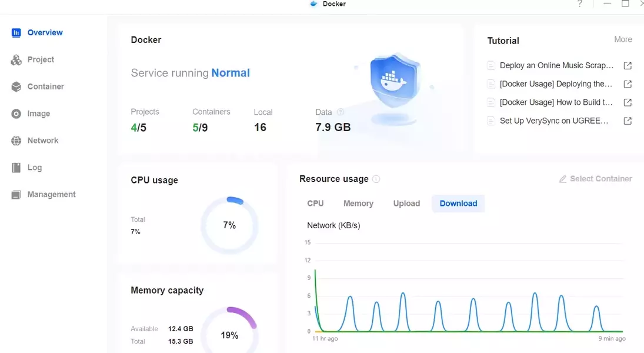Open the Overview sidebar icon
The width and height of the screenshot is (644, 353).
tap(16, 32)
